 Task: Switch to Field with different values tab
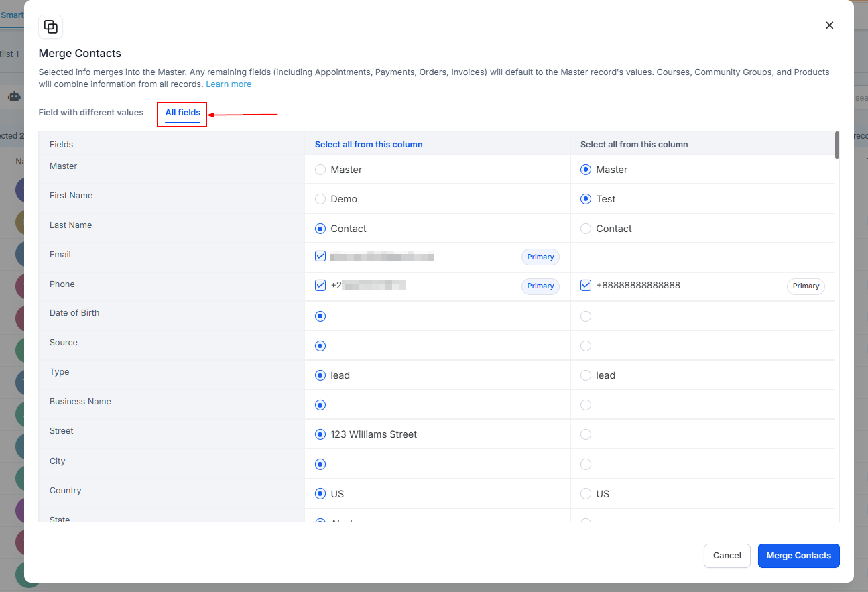coord(91,113)
